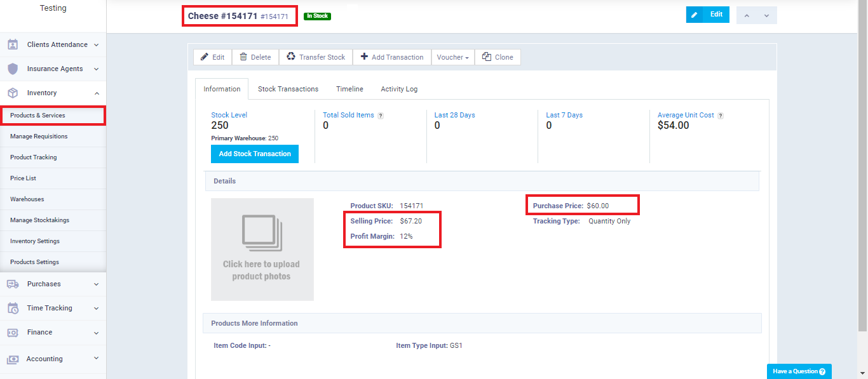The width and height of the screenshot is (868, 379).
Task: Click the Time Tracking calendar icon
Action: point(13,309)
